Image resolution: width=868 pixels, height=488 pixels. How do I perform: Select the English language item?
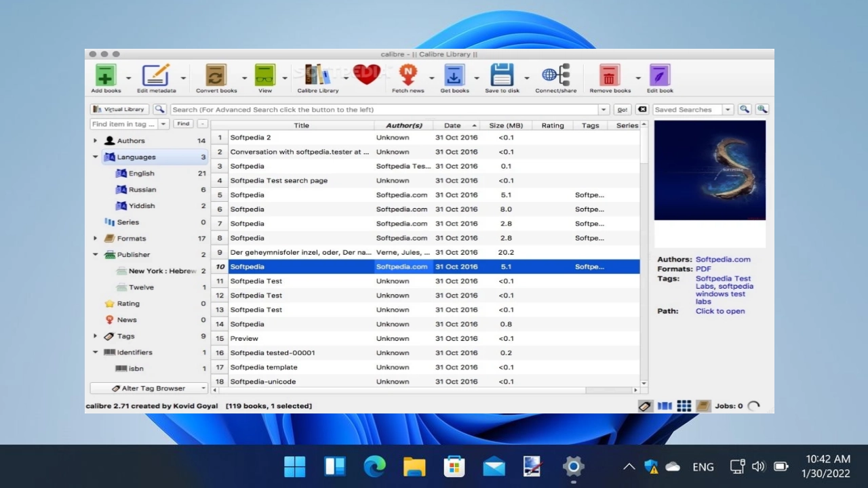point(141,174)
